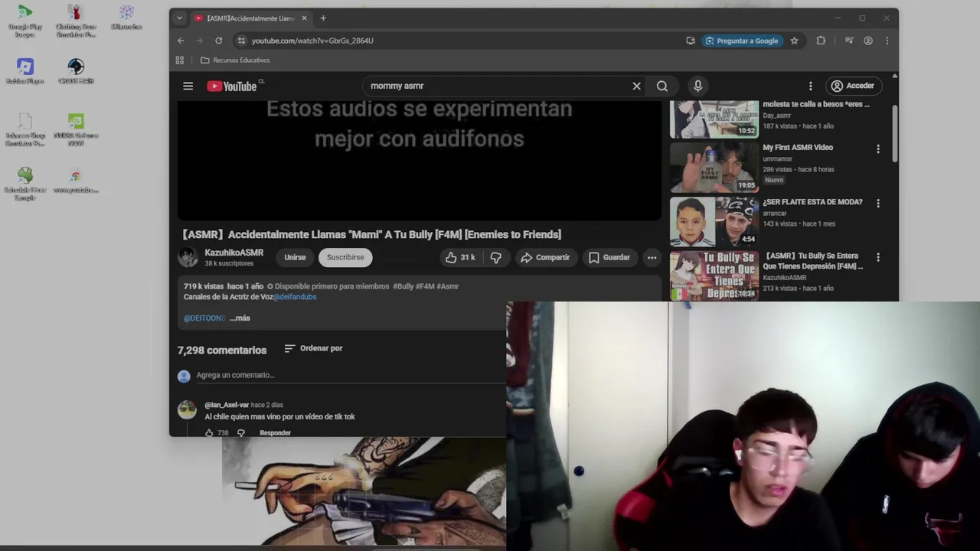Image resolution: width=980 pixels, height=551 pixels.
Task: Start voice search with the microphone
Action: tap(697, 86)
